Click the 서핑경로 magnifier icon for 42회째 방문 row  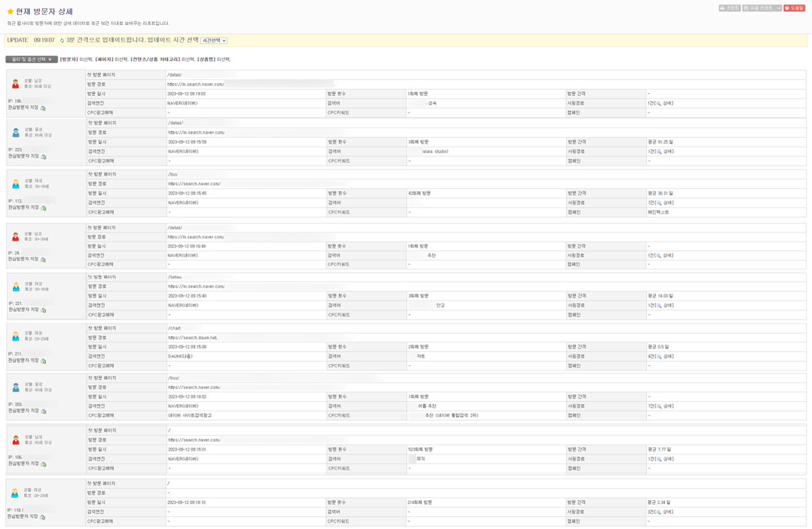click(x=659, y=203)
